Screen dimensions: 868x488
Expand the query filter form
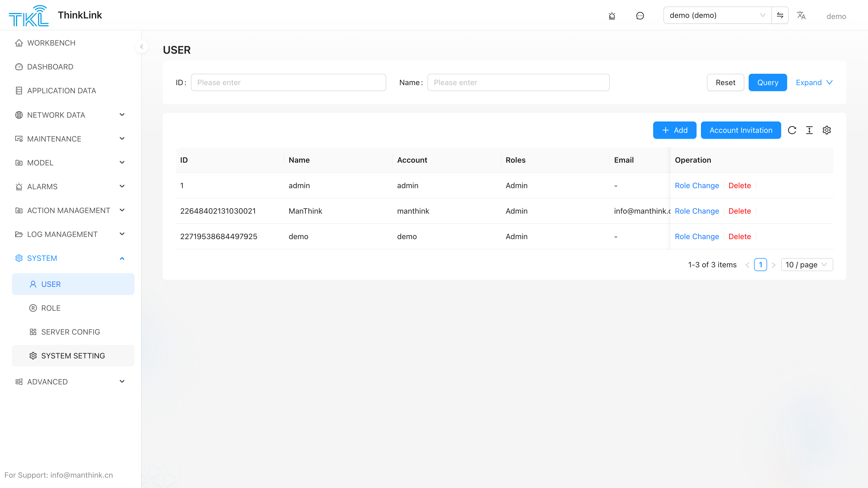pyautogui.click(x=814, y=82)
